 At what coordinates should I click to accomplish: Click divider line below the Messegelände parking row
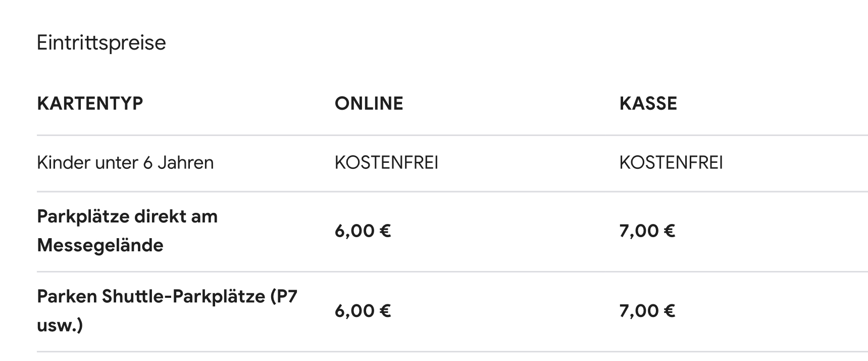click(452, 272)
